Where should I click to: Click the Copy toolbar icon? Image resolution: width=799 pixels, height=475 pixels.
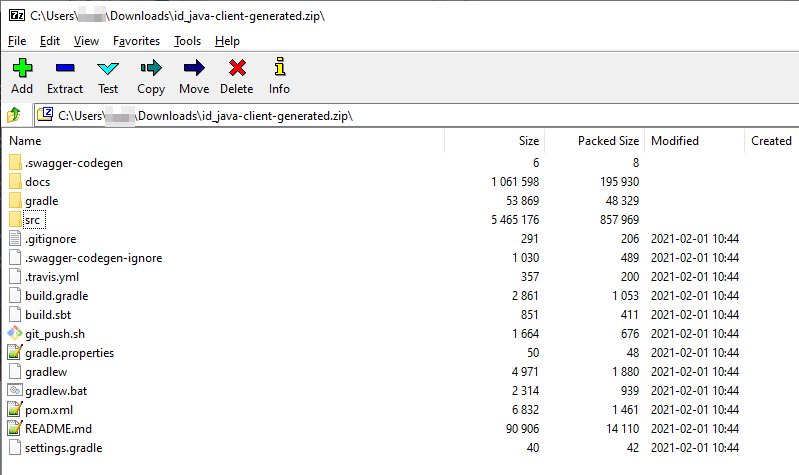click(151, 69)
